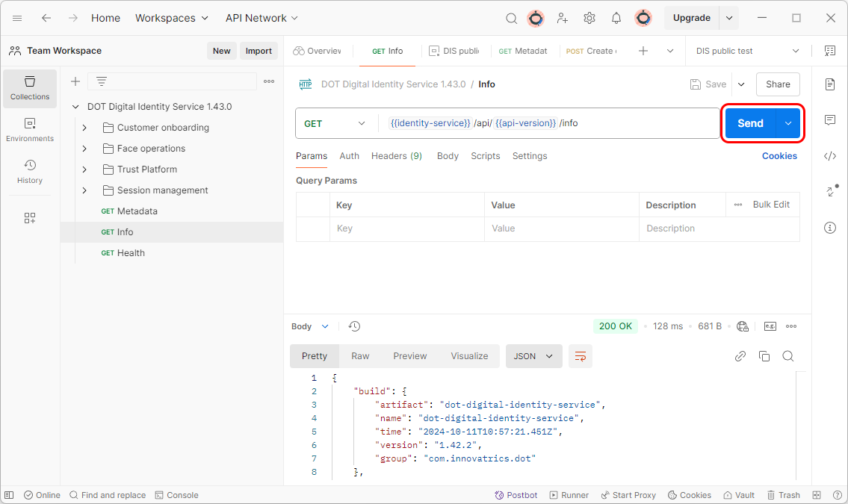The image size is (848, 504).
Task: Click the Share button
Action: [778, 84]
